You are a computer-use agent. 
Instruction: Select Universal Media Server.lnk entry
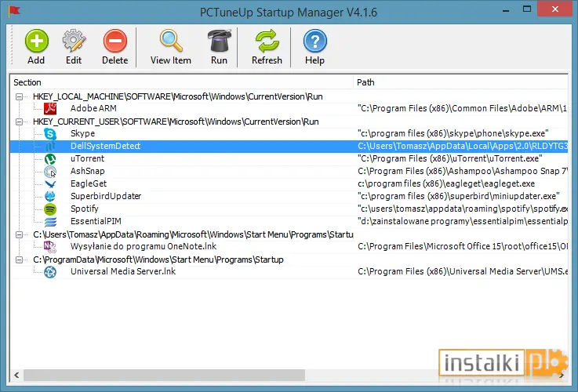[123, 271]
